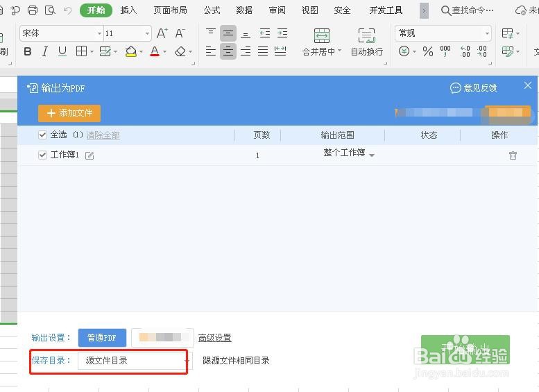Uncheck the 工作簿1 file checkbox
The image size is (539, 392).
[x=42, y=155]
